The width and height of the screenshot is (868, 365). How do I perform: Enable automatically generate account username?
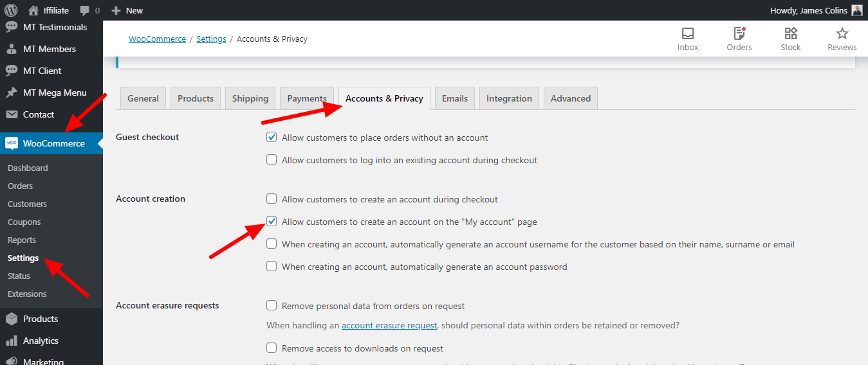tap(272, 244)
